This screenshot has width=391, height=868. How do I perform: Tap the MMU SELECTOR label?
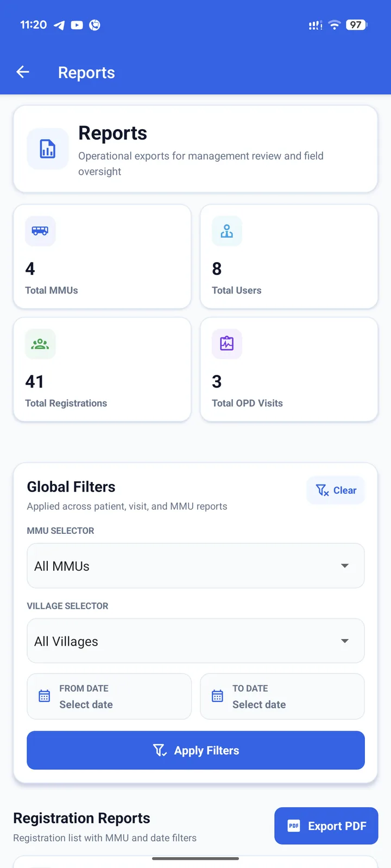click(x=60, y=531)
